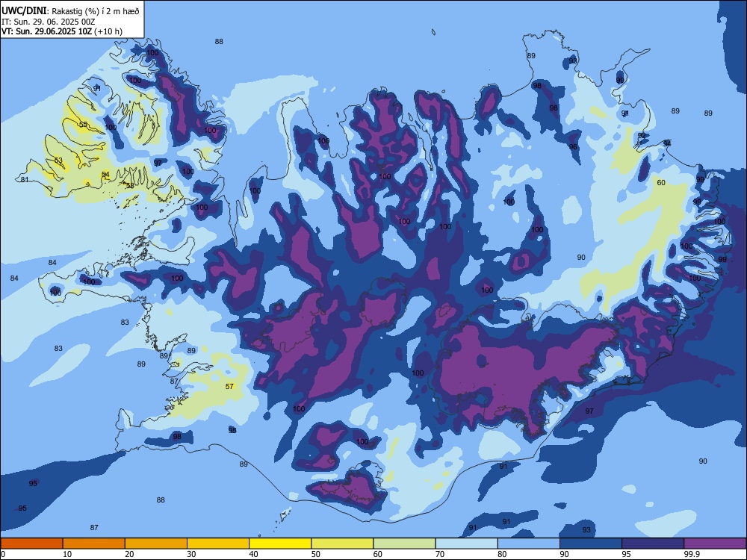Image resolution: width=747 pixels, height=560 pixels.
Task: Click the map value '60' in eastern Iceland
Action: pyautogui.click(x=661, y=182)
